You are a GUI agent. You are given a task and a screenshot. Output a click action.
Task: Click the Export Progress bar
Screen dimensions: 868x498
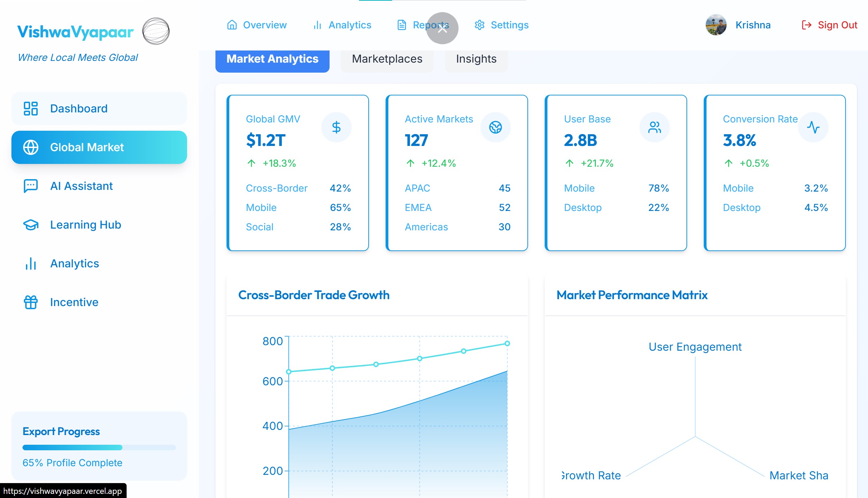tap(99, 448)
